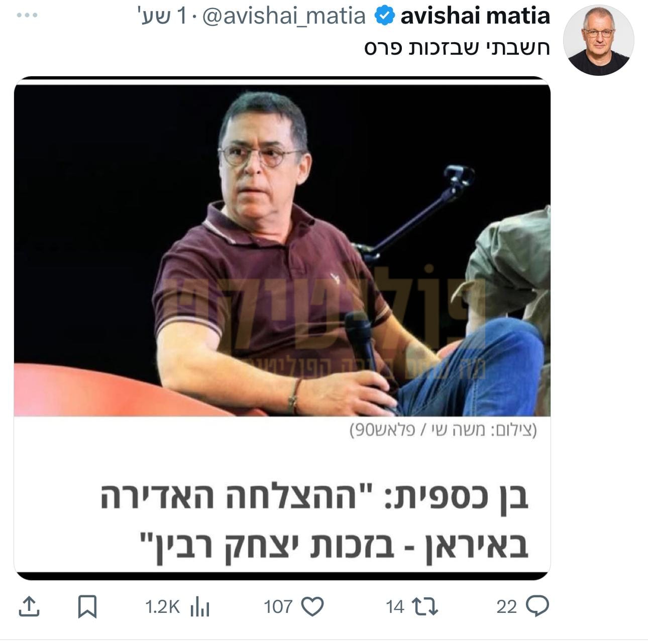Click the tweet text 'חשבתי שבזכות פרס'
The height and width of the screenshot is (644, 648).
[x=457, y=48]
